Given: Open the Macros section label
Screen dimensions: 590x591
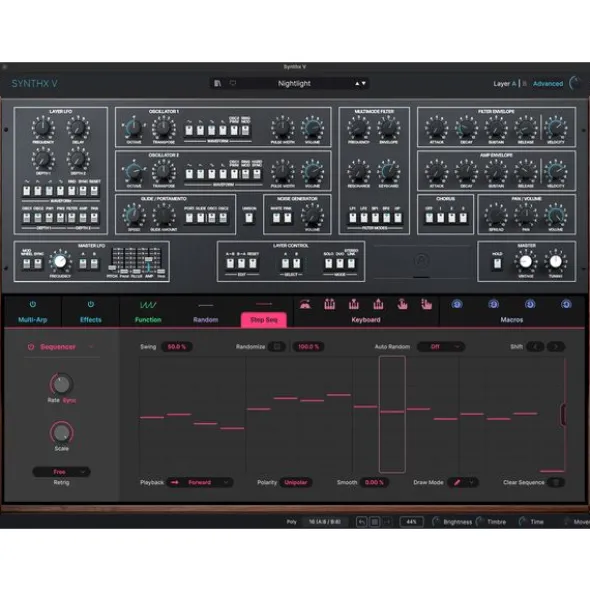Looking at the screenshot, I should pos(512,320).
